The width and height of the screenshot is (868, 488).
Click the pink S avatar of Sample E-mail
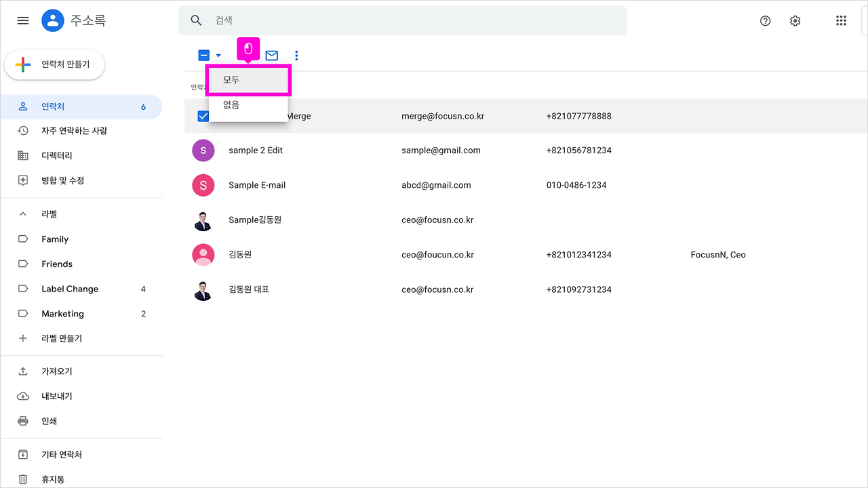203,185
